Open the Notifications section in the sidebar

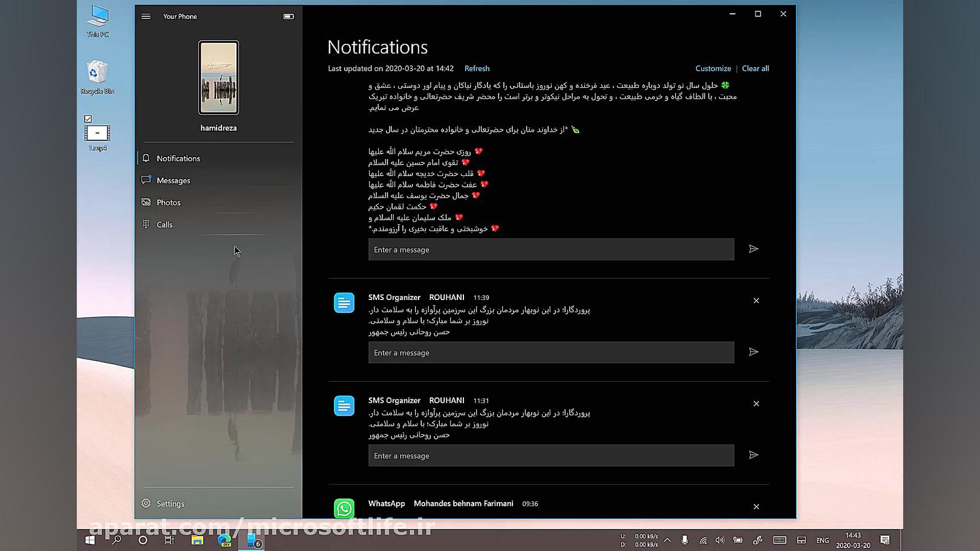218,158
